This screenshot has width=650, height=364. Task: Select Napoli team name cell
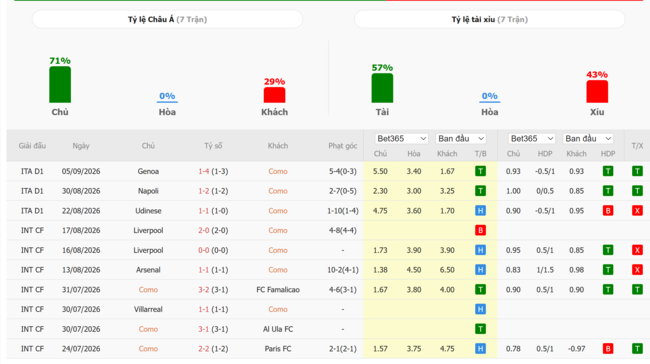[148, 191]
